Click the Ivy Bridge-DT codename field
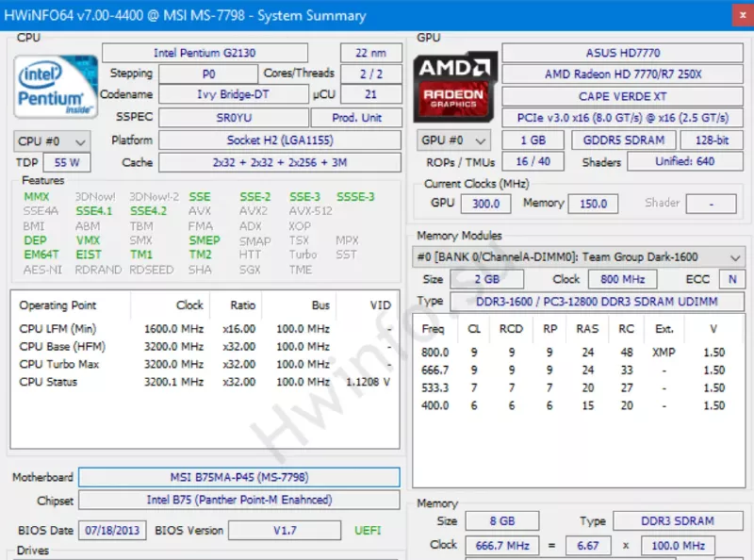This screenshot has width=754, height=560. (233, 94)
